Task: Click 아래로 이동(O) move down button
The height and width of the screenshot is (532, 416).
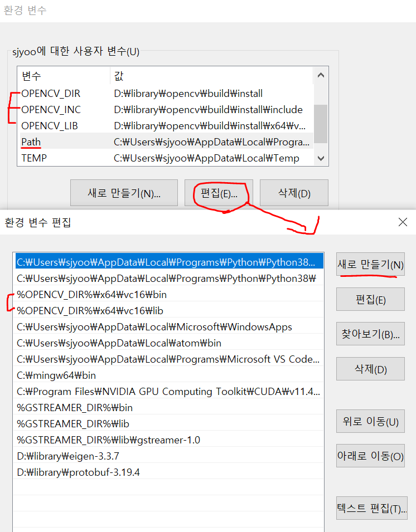Action: 370,456
